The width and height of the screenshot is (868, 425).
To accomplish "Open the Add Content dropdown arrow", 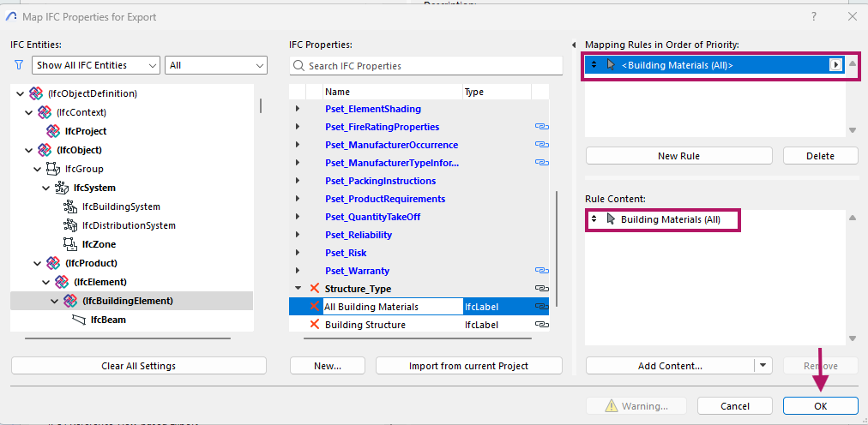I will point(763,366).
